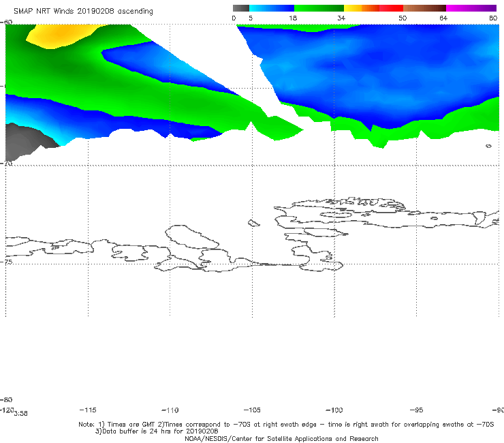Click the latitude label '-75'
Viewport: 504px width, 443px height.
click(6, 262)
